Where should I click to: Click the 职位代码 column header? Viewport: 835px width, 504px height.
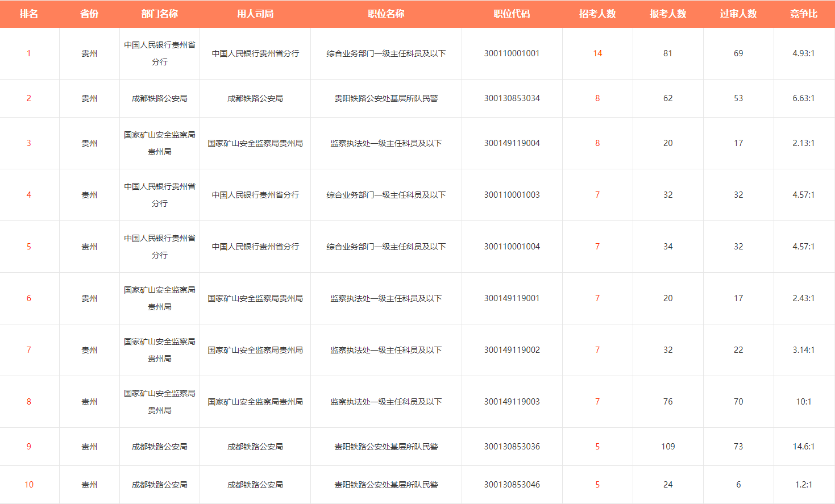(512, 14)
